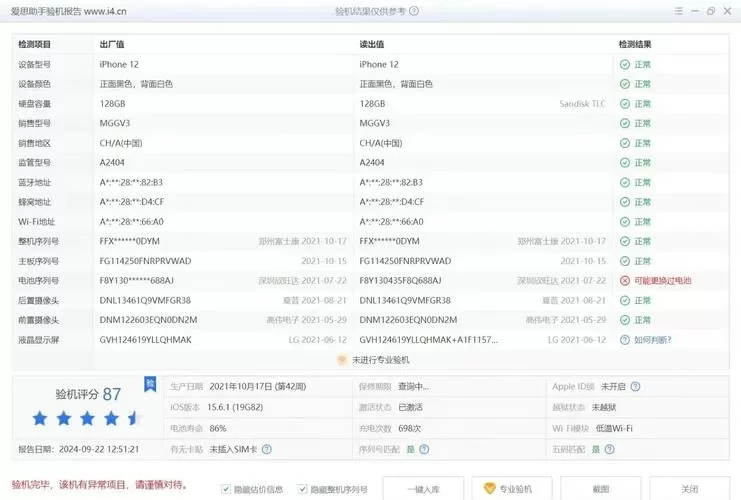Screen dimensions: 741x500
Task: Click the help icon next to Apple ID锁
Action: point(636,387)
